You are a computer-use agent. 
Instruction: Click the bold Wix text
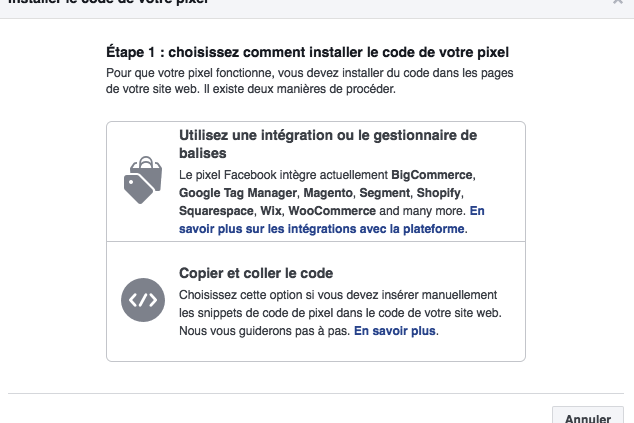pyautogui.click(x=271, y=211)
